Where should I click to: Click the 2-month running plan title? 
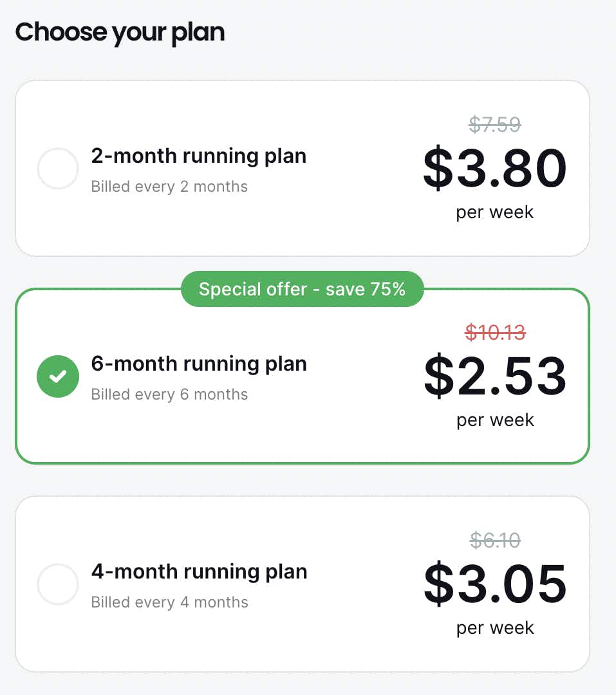(198, 156)
